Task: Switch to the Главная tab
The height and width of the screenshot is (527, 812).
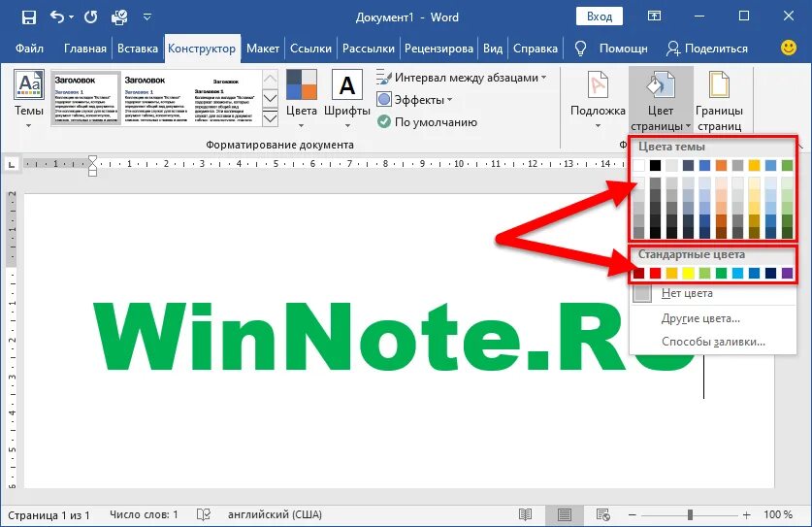Action: pos(85,49)
